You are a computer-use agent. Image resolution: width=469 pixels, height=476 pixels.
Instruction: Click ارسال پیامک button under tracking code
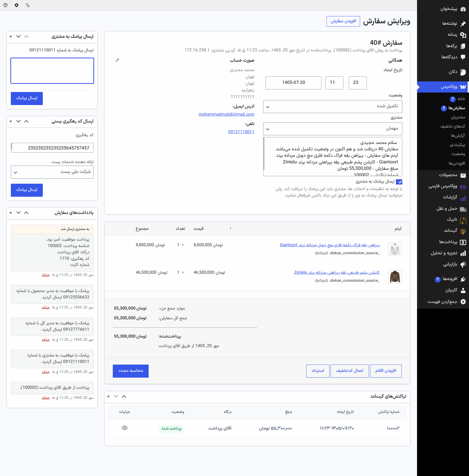[x=27, y=190]
